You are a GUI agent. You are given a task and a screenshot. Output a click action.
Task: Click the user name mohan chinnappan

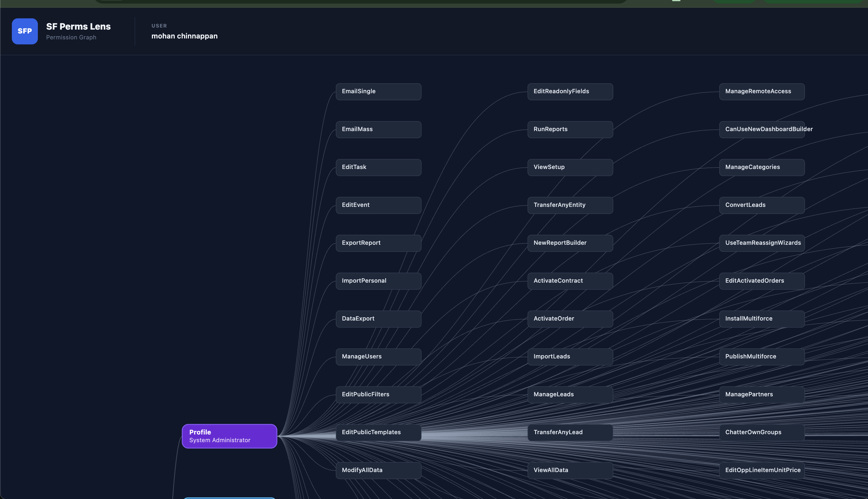point(184,36)
